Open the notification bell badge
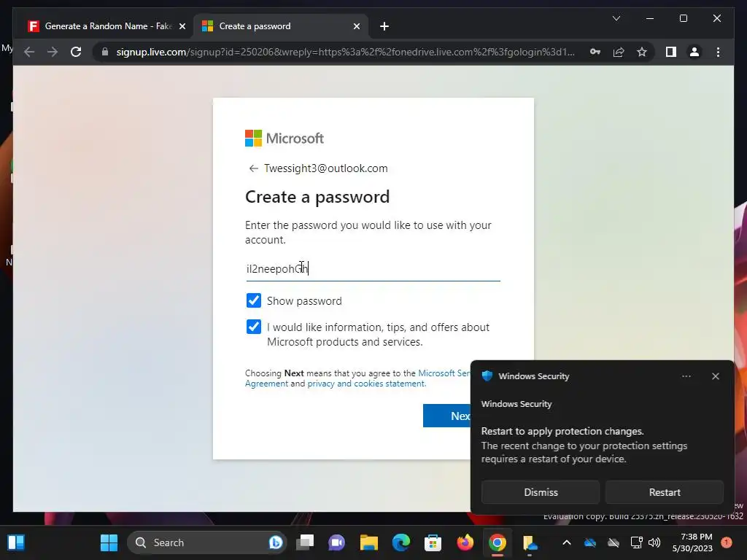This screenshot has height=560, width=747. tap(727, 542)
